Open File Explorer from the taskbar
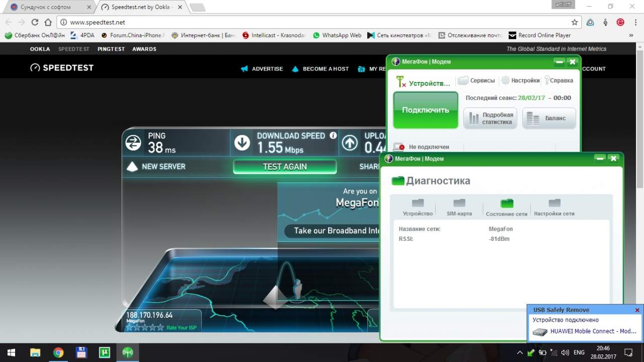The height and width of the screenshot is (362, 644). 35,352
